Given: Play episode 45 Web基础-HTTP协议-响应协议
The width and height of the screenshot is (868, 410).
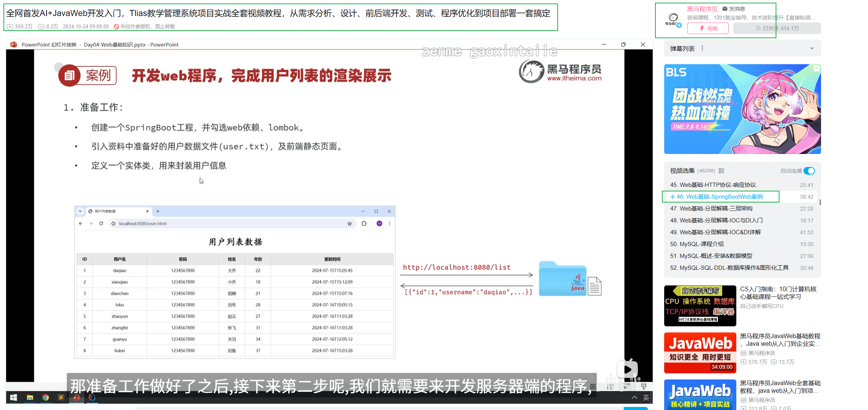Looking at the screenshot, I should pos(742,185).
